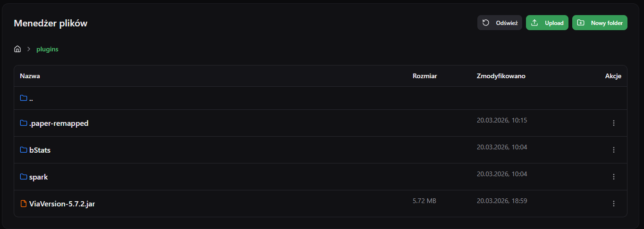Click the home icon in breadcrumb
The image size is (644, 229).
click(17, 49)
